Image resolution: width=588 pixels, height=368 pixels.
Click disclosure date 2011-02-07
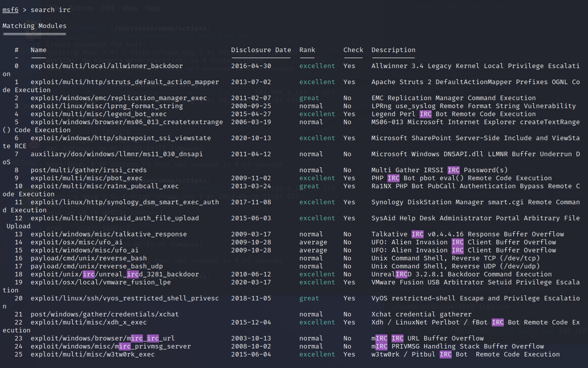click(251, 98)
